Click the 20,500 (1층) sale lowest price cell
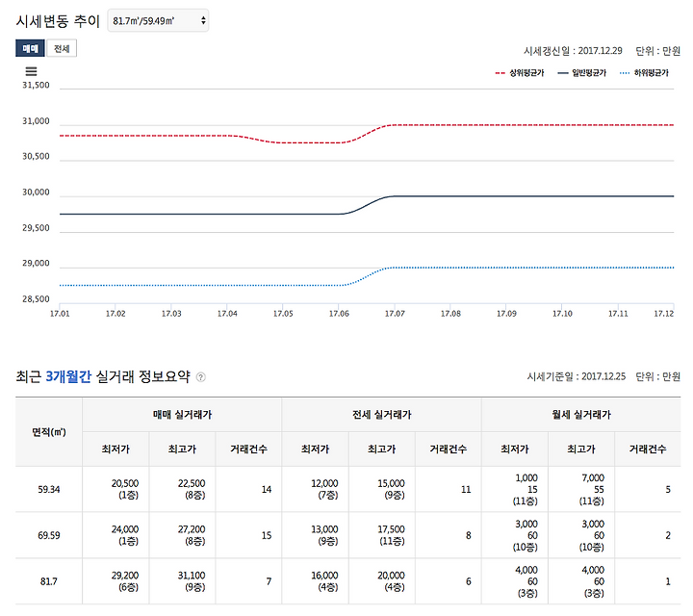Viewport: 693px width, 616px height. (115, 490)
